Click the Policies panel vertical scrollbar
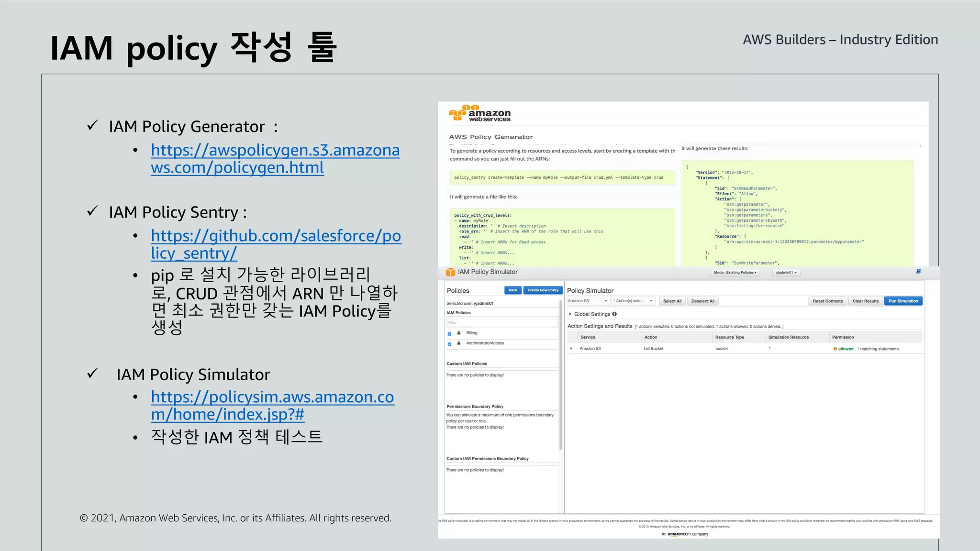Viewport: 980px width, 551px height. coord(560,375)
